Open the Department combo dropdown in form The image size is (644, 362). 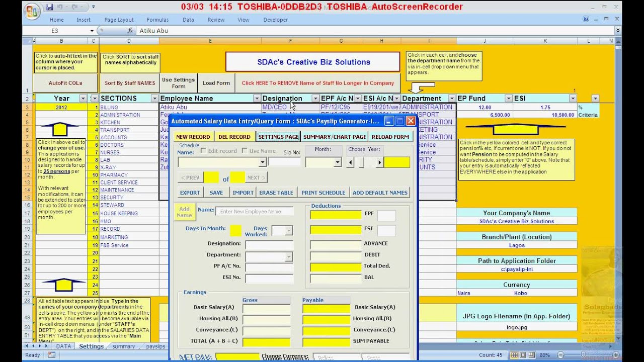pos(288,256)
